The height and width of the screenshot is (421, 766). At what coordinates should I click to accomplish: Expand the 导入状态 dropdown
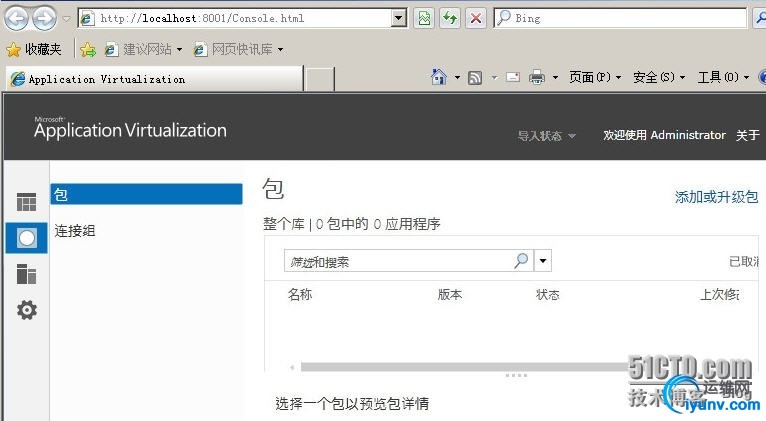[x=547, y=135]
